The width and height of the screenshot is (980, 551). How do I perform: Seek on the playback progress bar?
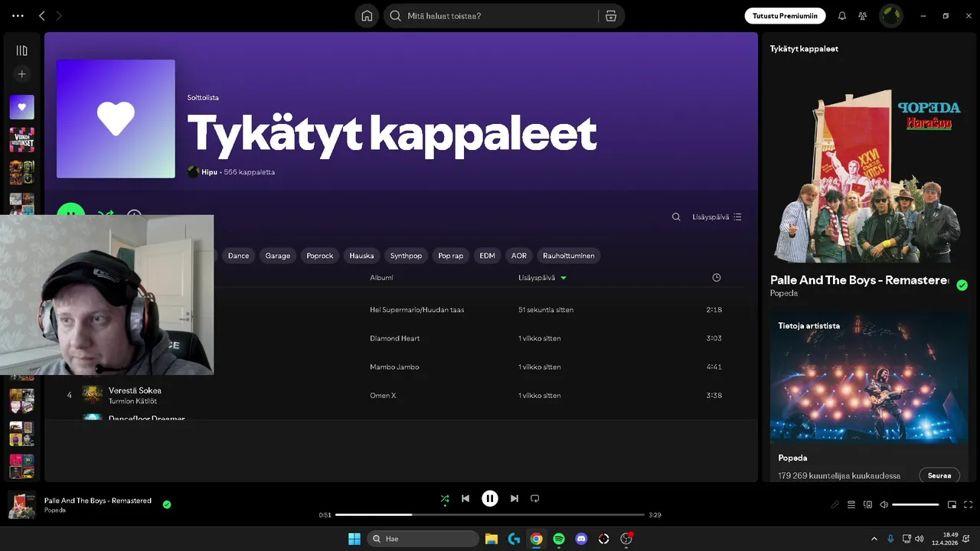(x=490, y=515)
